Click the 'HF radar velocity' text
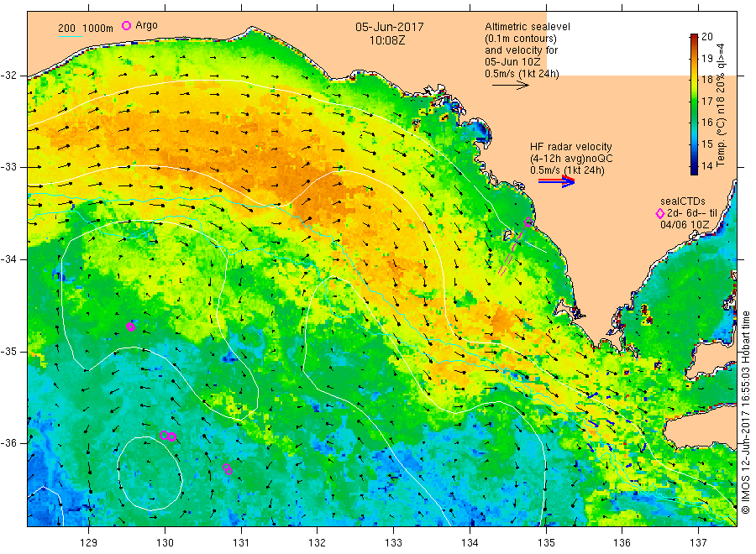The image size is (756, 554). click(571, 147)
